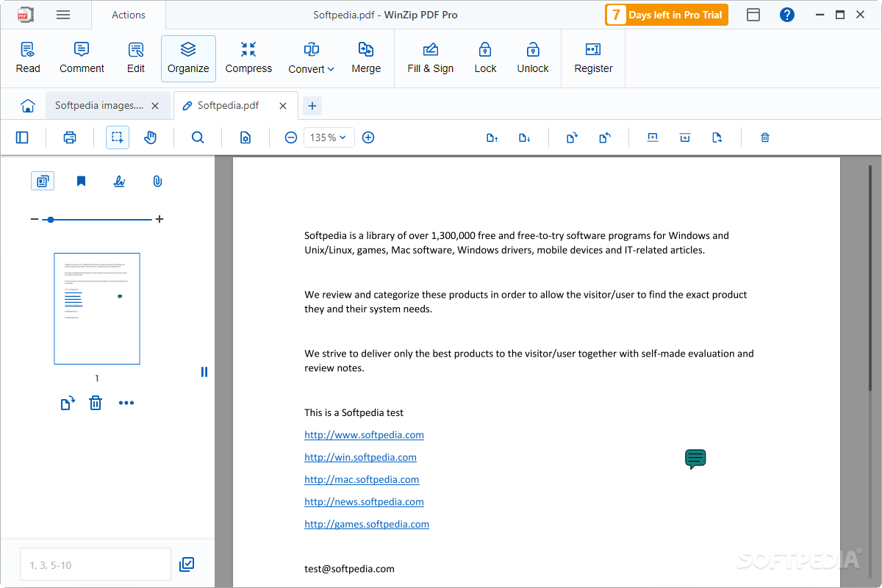This screenshot has width=882, height=588.
Task: Delete page 1 under thumbnail
Action: coord(96,403)
